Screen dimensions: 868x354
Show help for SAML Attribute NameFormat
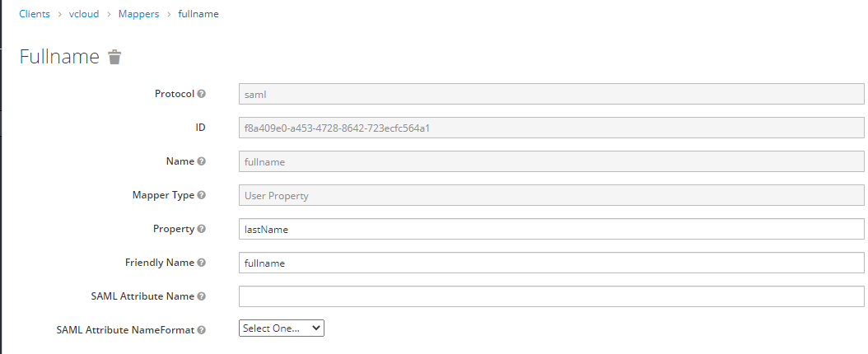click(202, 330)
